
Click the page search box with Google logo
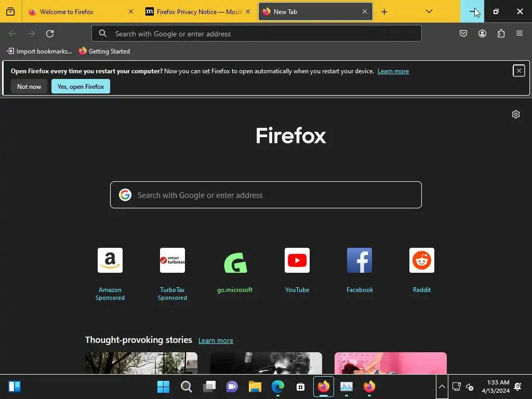(265, 195)
